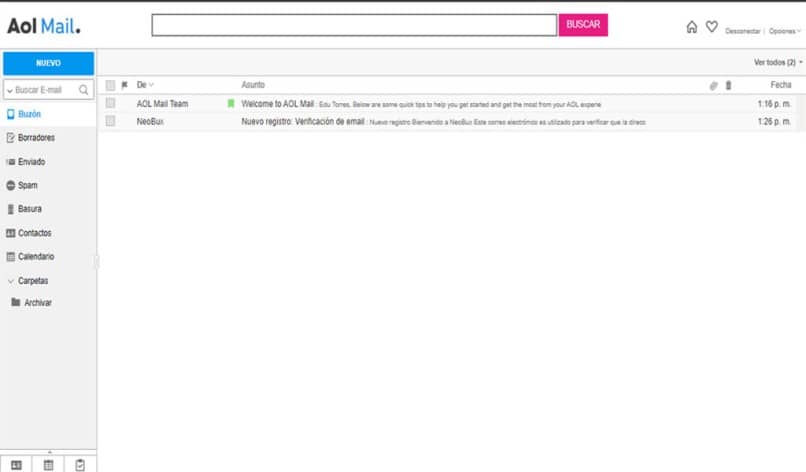Click the trash icon in column header

[x=728, y=85]
